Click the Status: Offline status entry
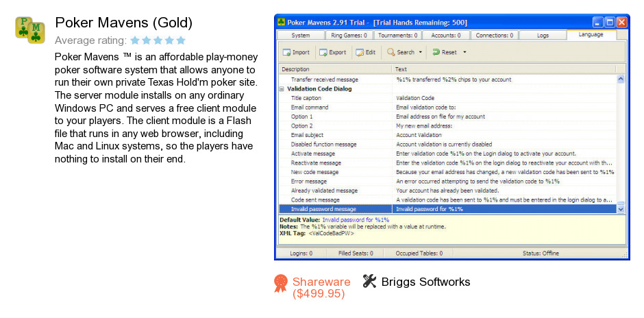The height and width of the screenshot is (318, 644). pyautogui.click(x=540, y=254)
